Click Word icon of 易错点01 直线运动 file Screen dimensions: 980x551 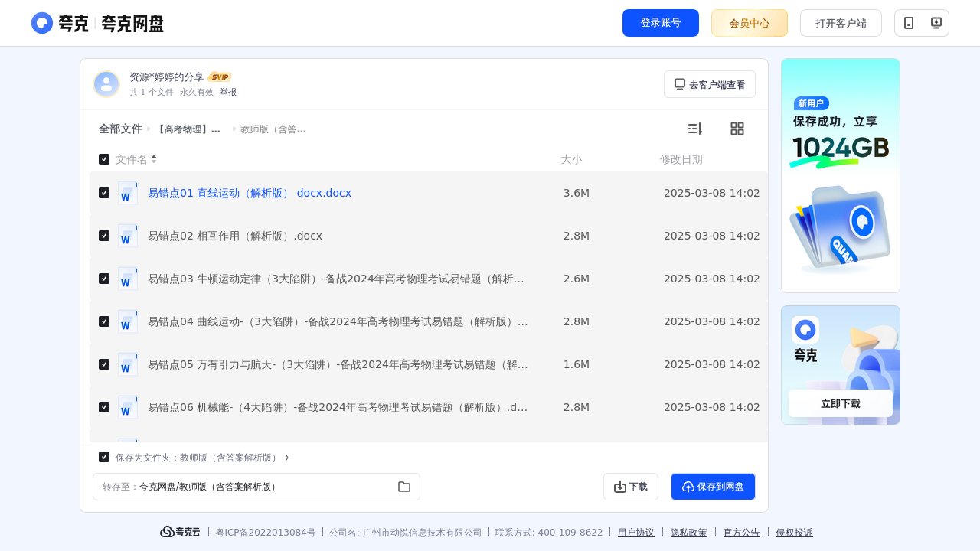128,193
